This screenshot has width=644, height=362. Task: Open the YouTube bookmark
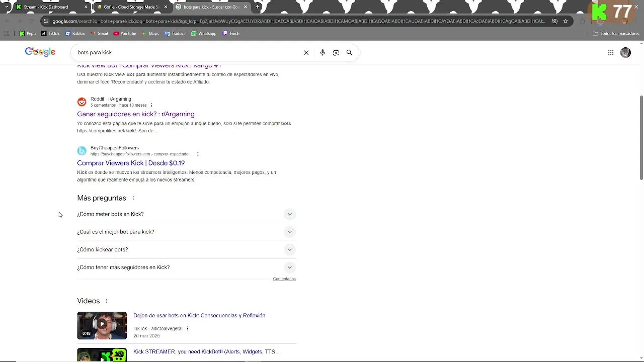125,34
